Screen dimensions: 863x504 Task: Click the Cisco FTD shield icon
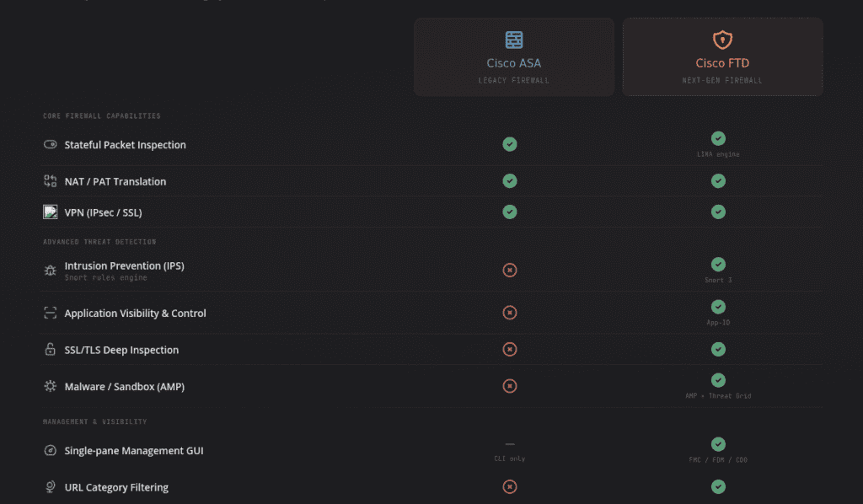click(722, 40)
